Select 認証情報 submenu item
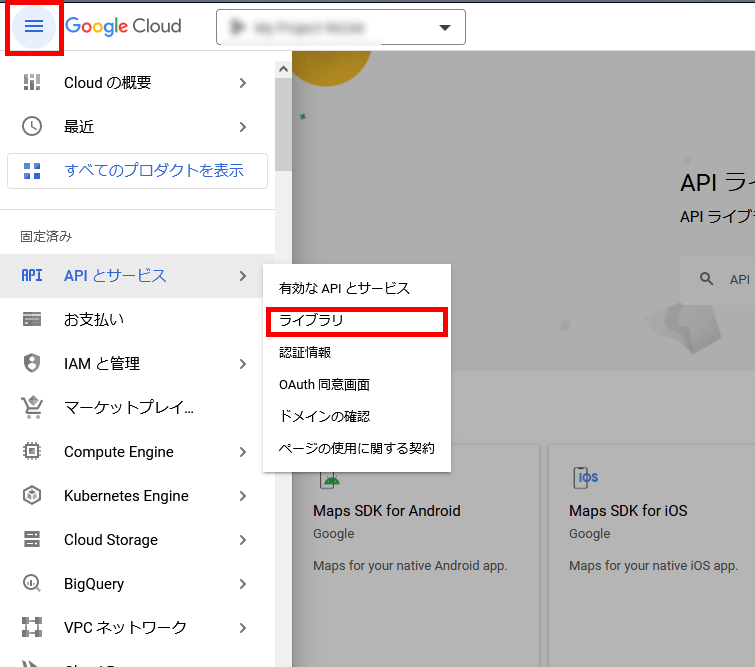This screenshot has width=755, height=667. point(357,353)
